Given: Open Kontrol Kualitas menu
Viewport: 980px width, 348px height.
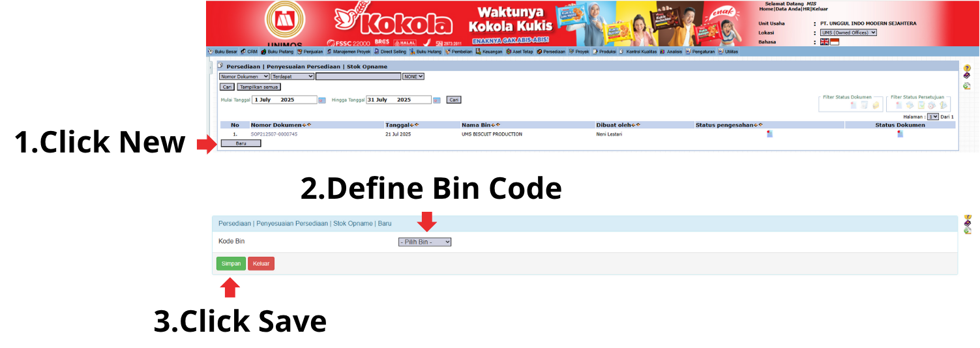Looking at the screenshot, I should [638, 51].
